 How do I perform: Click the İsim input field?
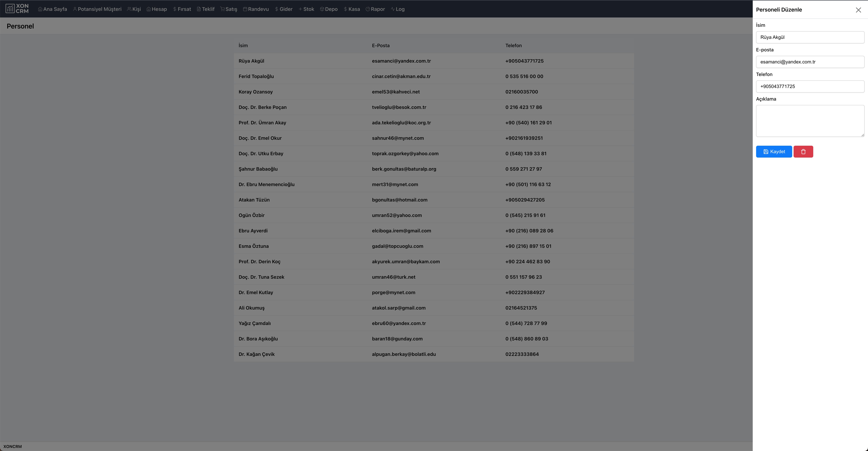pos(810,37)
